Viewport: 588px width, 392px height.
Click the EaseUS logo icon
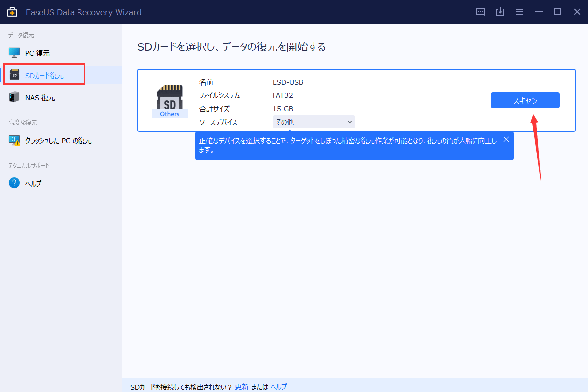(x=11, y=12)
